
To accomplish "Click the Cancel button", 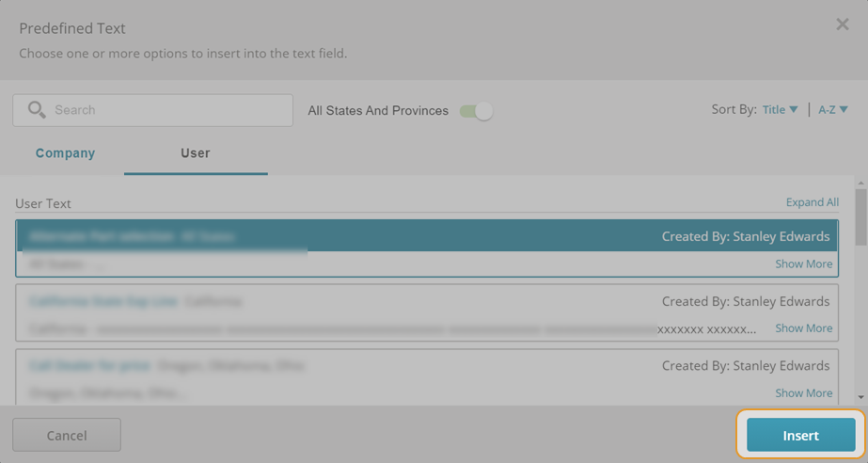I will click(x=67, y=435).
